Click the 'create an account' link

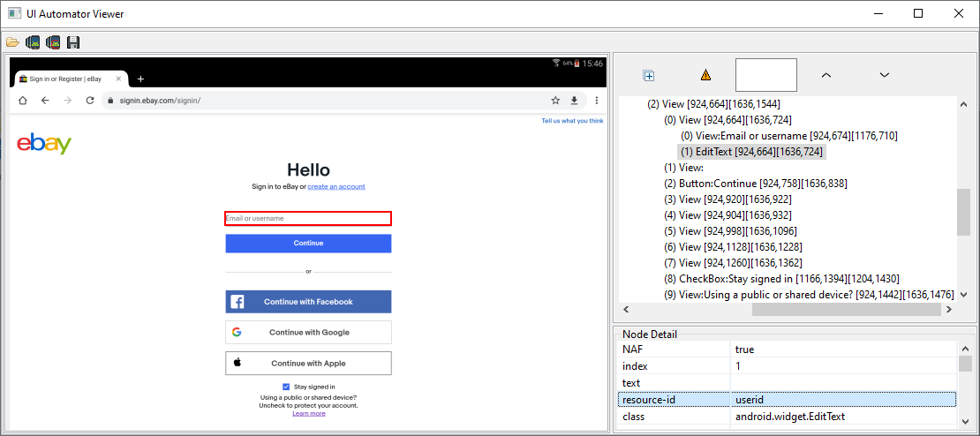coord(336,187)
